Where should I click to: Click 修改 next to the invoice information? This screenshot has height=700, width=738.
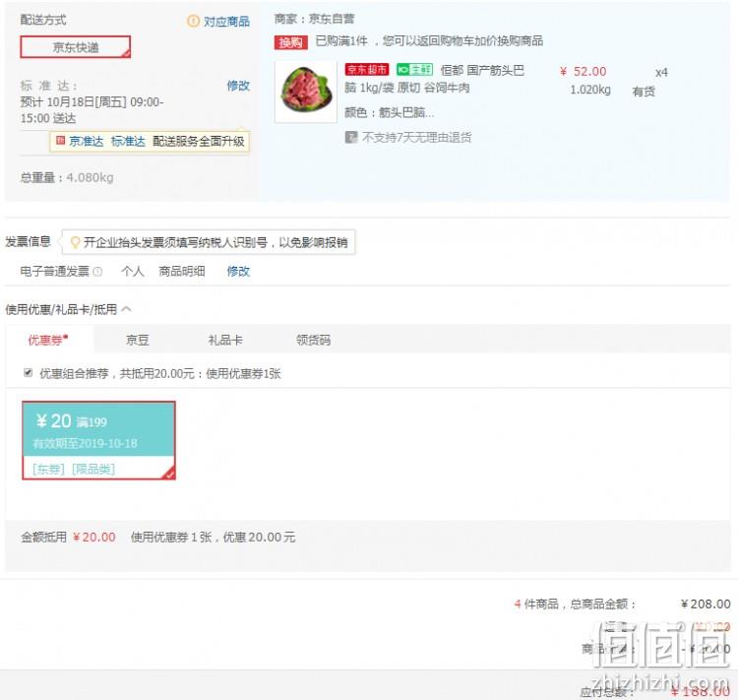238,272
